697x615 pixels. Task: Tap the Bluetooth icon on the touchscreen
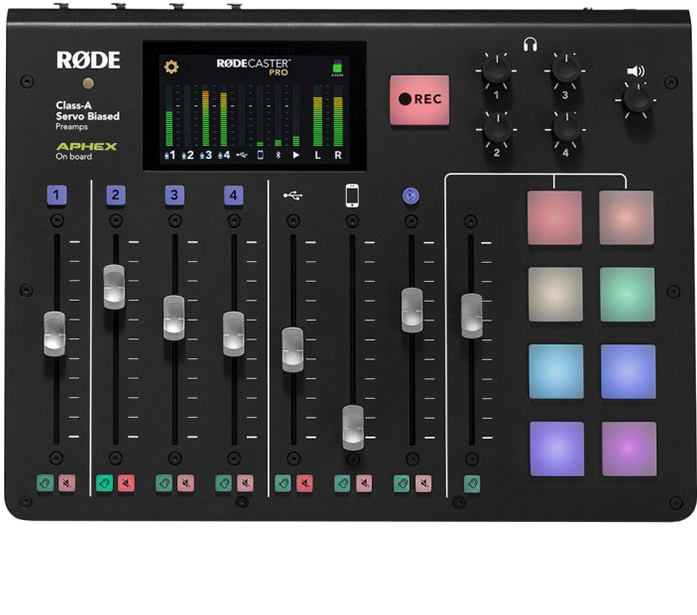(278, 155)
